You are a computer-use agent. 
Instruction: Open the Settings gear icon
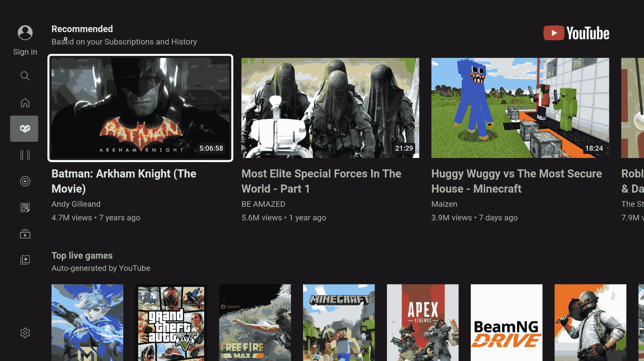(25, 333)
